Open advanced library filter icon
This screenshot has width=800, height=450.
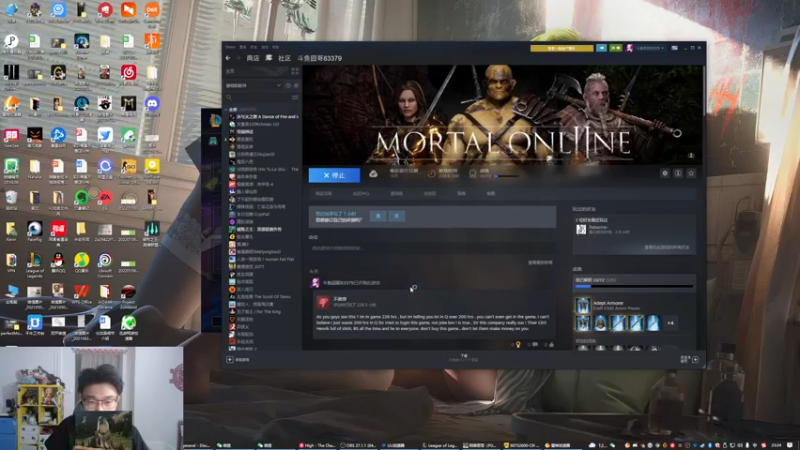(x=295, y=97)
